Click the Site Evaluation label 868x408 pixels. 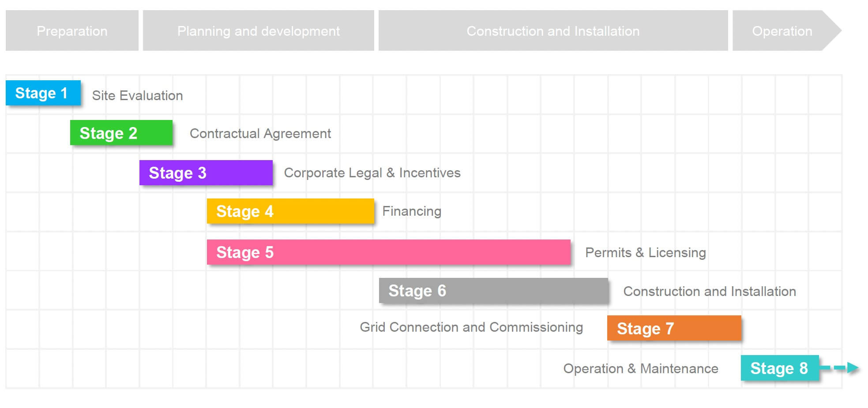point(137,96)
